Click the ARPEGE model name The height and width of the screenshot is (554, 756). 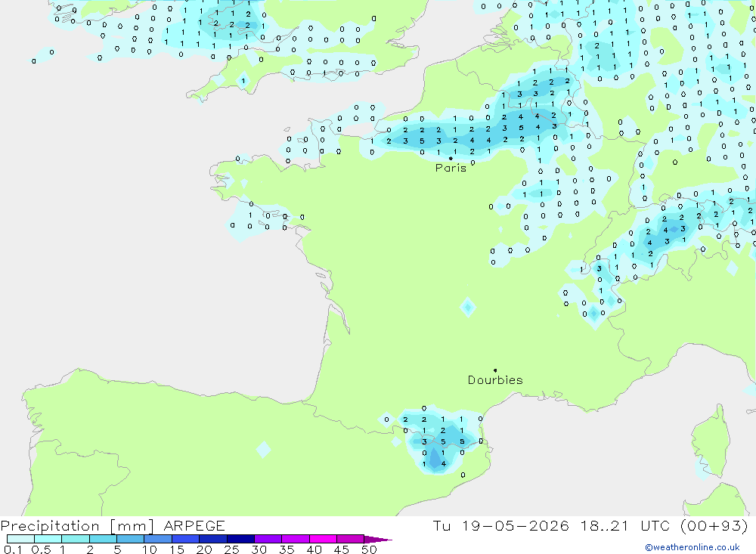[x=194, y=526]
